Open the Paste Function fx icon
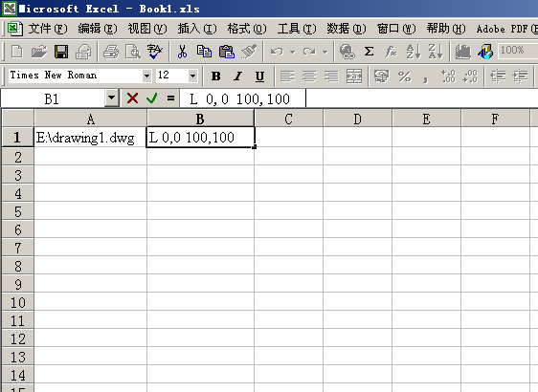The height and width of the screenshot is (392, 538). [391, 52]
